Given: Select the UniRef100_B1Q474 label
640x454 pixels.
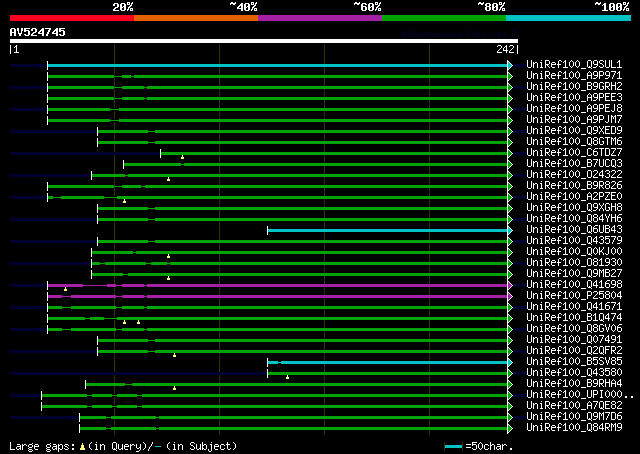Looking at the screenshot, I should (574, 318).
